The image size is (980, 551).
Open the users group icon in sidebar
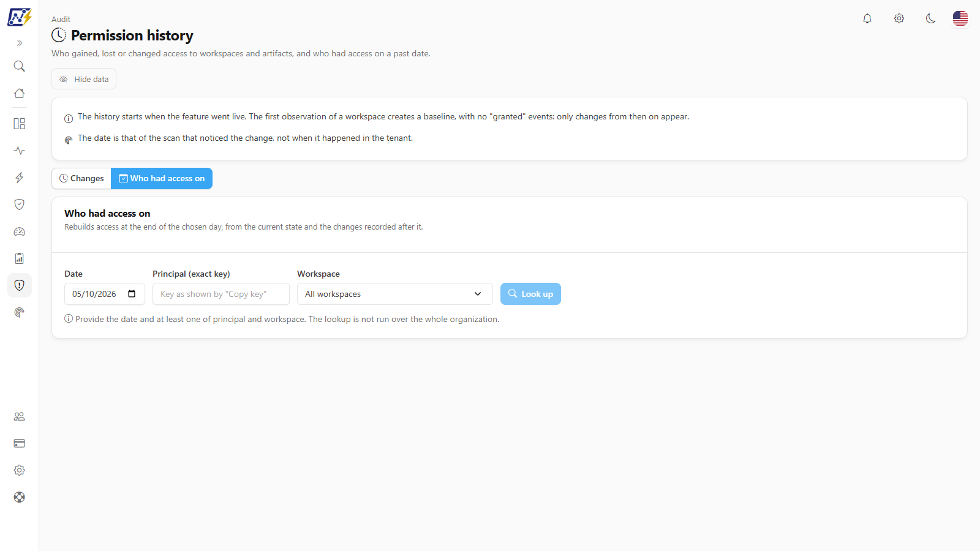(20, 416)
